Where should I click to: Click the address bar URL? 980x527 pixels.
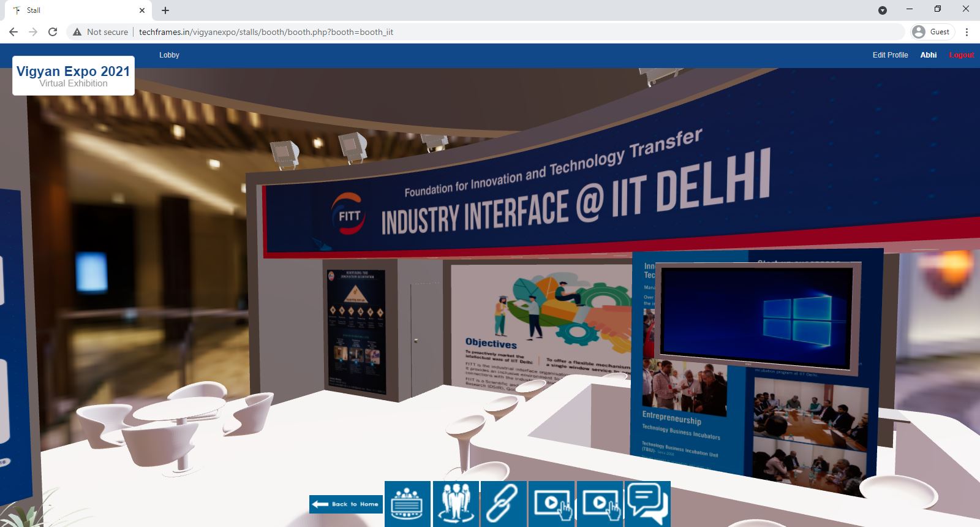(266, 32)
